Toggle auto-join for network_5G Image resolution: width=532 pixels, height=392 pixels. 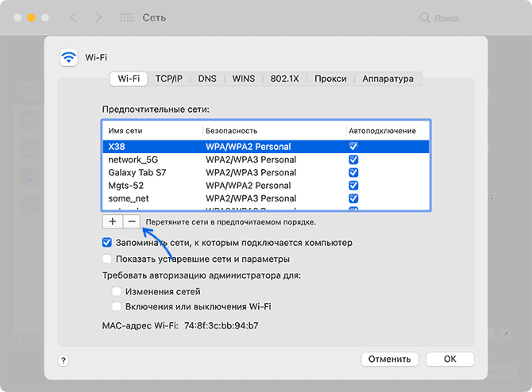click(x=353, y=159)
